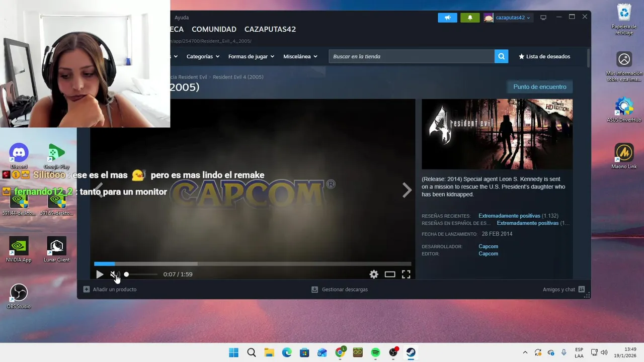Viewport: 644px width, 362px height.
Task: Select the Lunar Client shortcut
Action: point(56,249)
